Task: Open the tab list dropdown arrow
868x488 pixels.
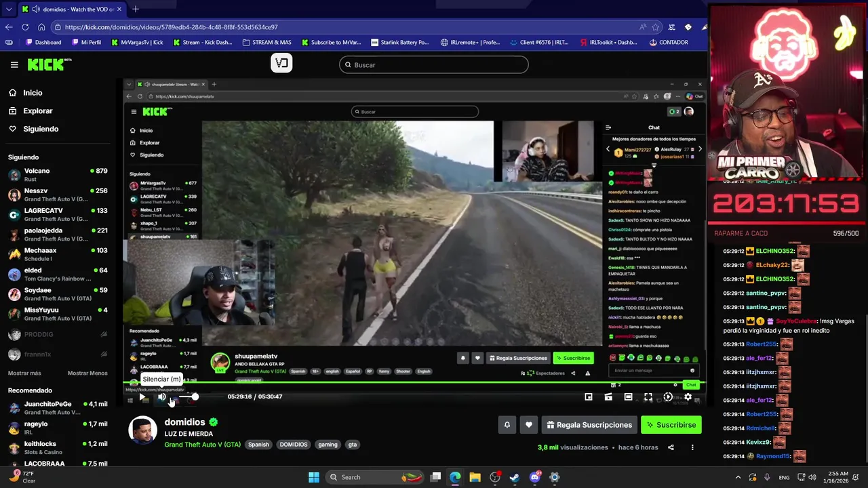Action: (8, 9)
